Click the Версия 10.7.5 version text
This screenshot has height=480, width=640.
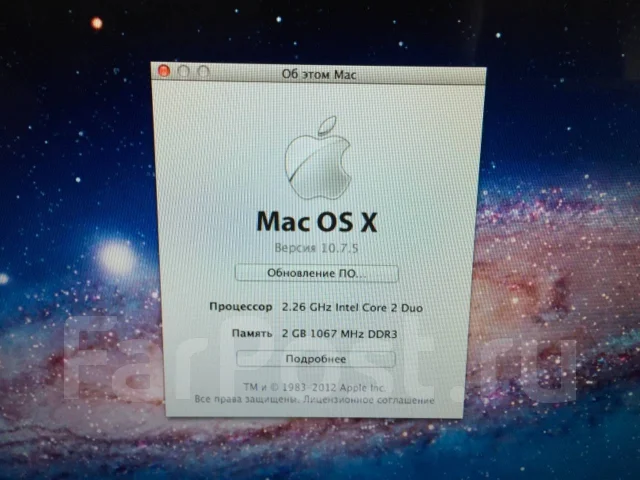point(316,248)
